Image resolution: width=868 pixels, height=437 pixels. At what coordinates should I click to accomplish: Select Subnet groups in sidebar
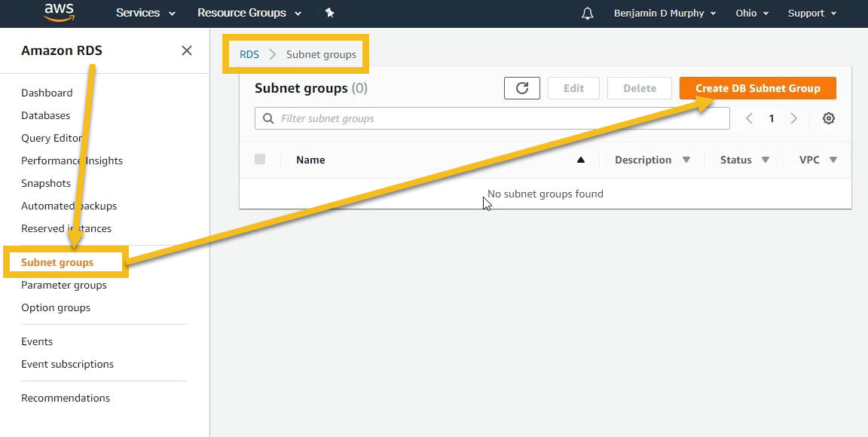point(57,262)
